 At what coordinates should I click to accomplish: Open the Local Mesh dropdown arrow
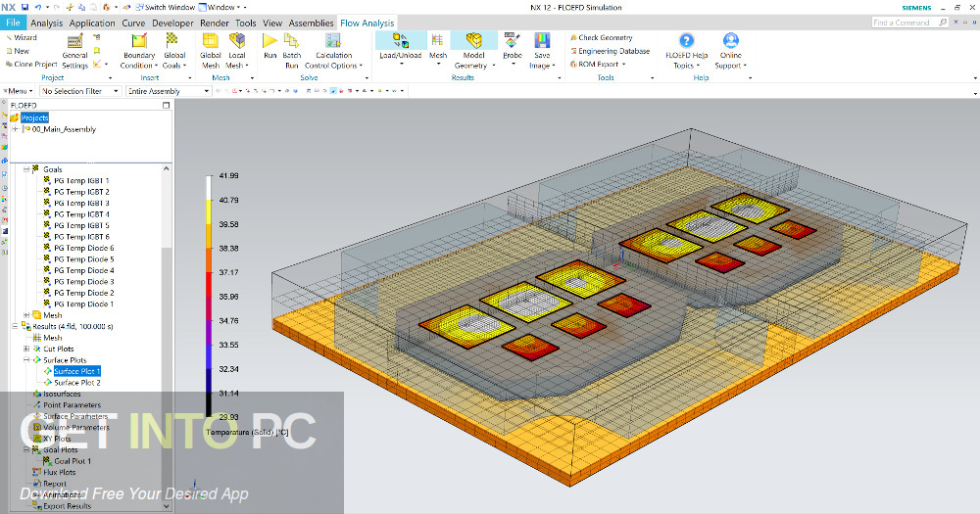point(247,66)
